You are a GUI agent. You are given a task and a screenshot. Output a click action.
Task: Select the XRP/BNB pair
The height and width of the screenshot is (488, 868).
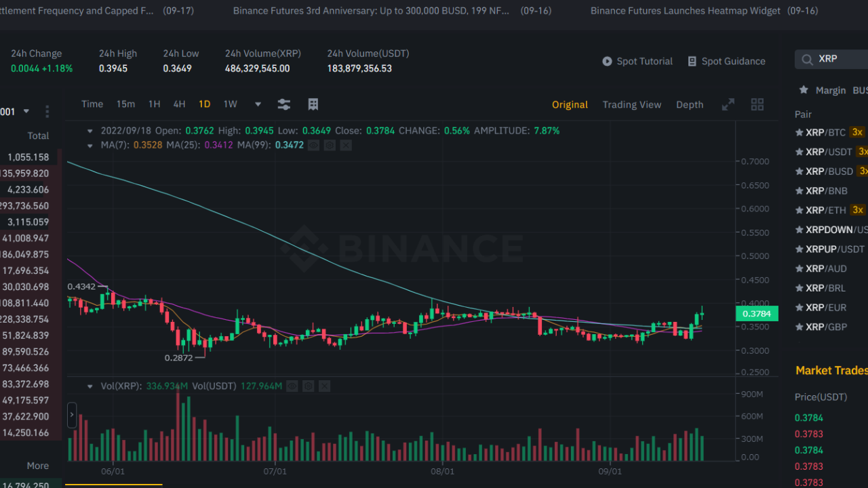pos(827,190)
